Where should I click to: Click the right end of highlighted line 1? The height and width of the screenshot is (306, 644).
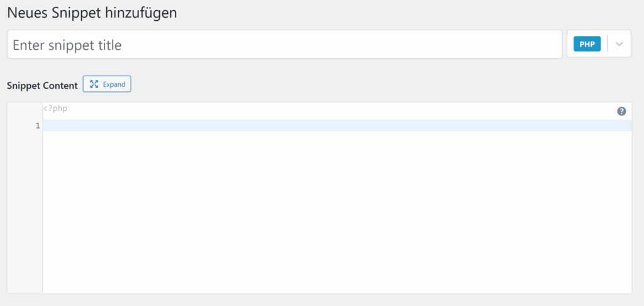pos(616,125)
